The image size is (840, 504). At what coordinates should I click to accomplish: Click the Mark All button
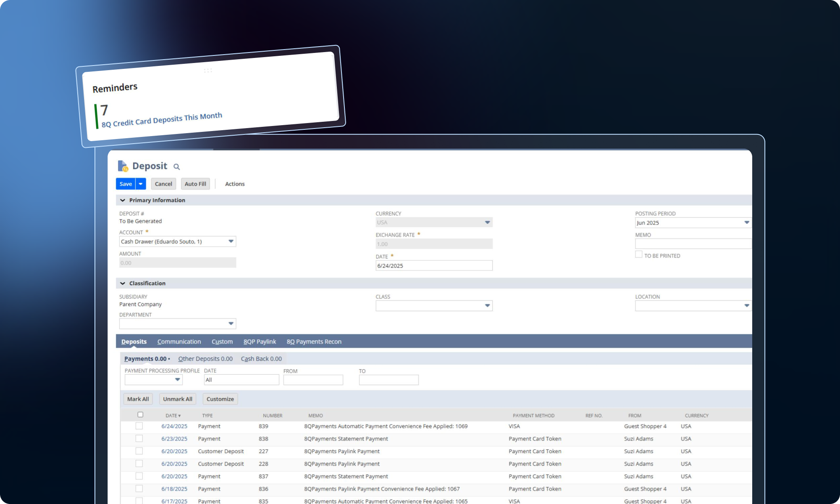click(138, 399)
